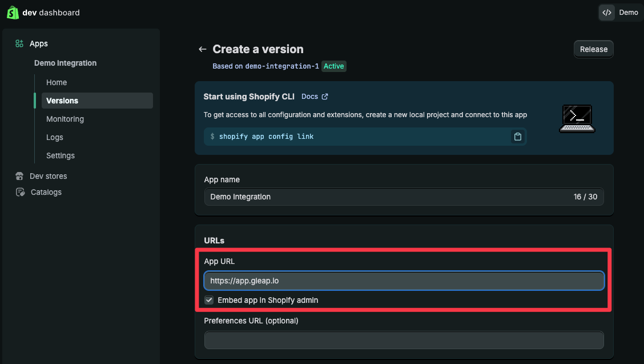
Task: Go back using the left arrow icon
Action: pos(202,49)
